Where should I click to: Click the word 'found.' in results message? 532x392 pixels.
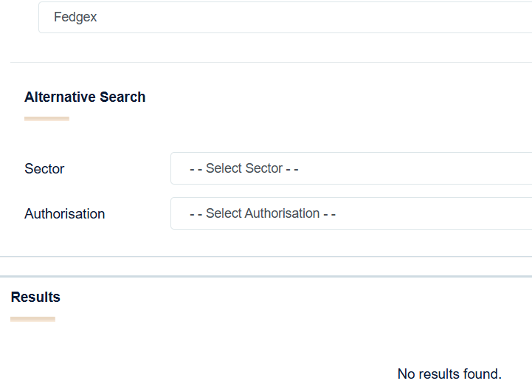click(x=483, y=374)
